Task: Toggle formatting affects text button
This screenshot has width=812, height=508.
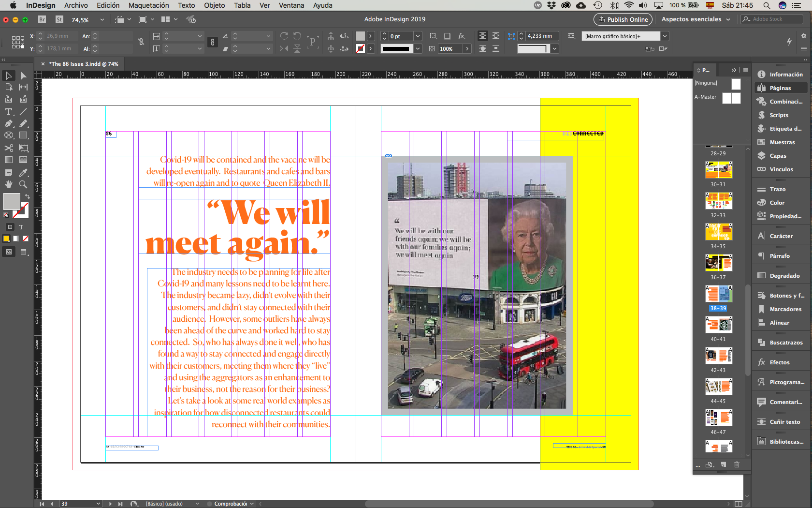Action: point(21,227)
